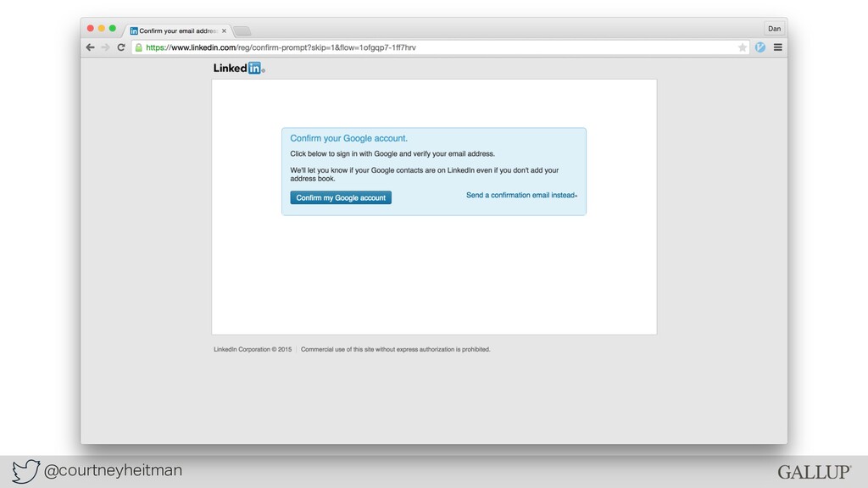Focus the address bar URL field
The image size is (868, 488).
click(440, 47)
